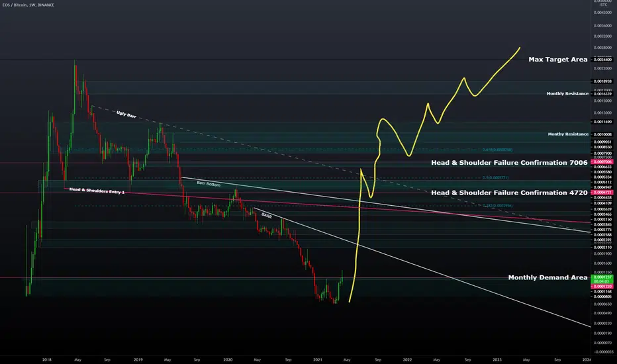617x364 pixels.
Task: Click the 0.0002845 price axis label
Action: click(602, 225)
